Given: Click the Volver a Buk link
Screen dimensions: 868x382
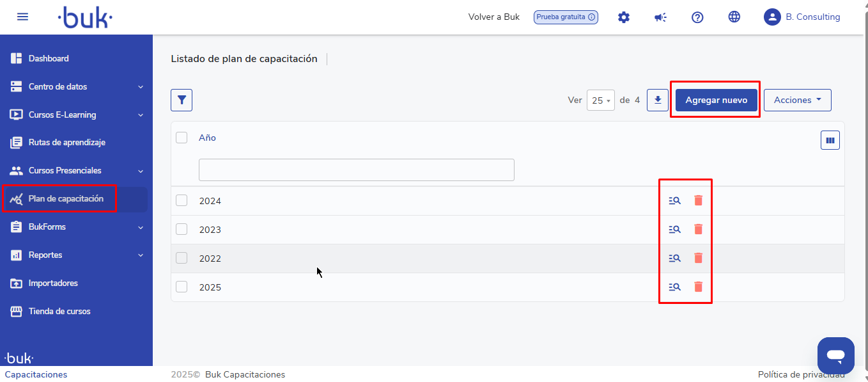Looking at the screenshot, I should (493, 17).
